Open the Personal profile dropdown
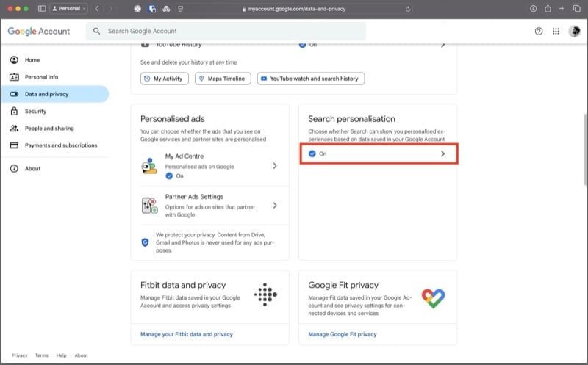The image size is (588, 365). (x=69, y=8)
